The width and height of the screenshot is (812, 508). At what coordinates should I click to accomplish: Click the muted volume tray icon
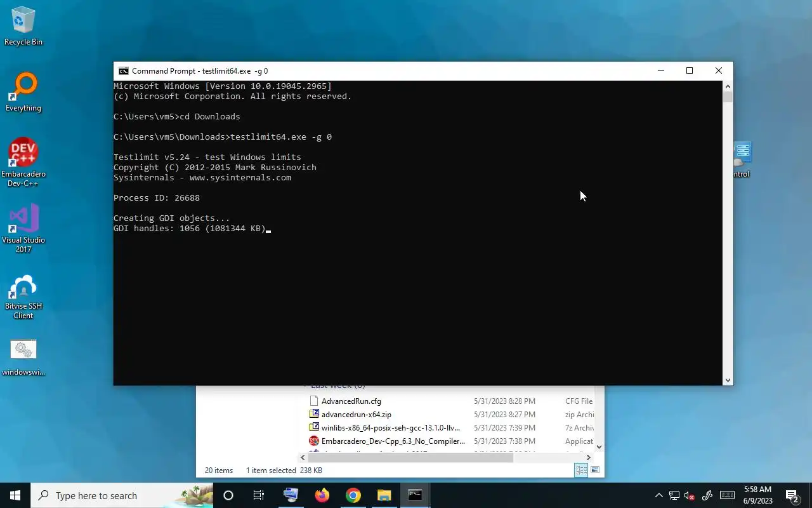(x=690, y=496)
